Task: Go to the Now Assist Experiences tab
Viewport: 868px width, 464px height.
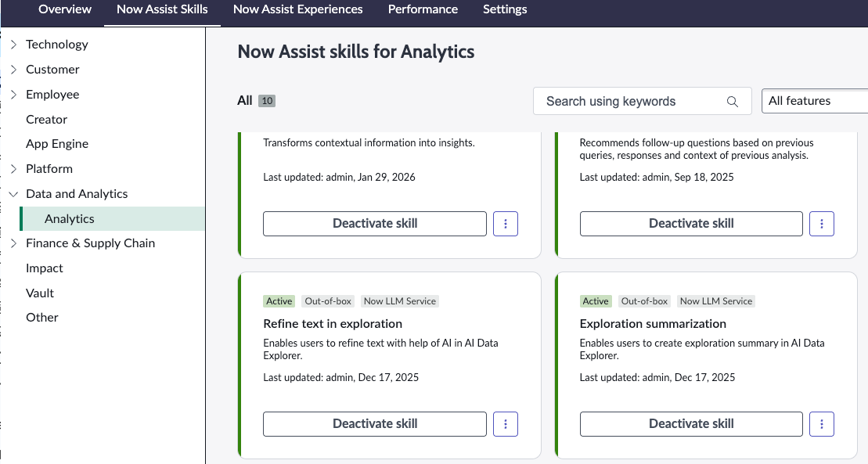Action: pyautogui.click(x=298, y=9)
